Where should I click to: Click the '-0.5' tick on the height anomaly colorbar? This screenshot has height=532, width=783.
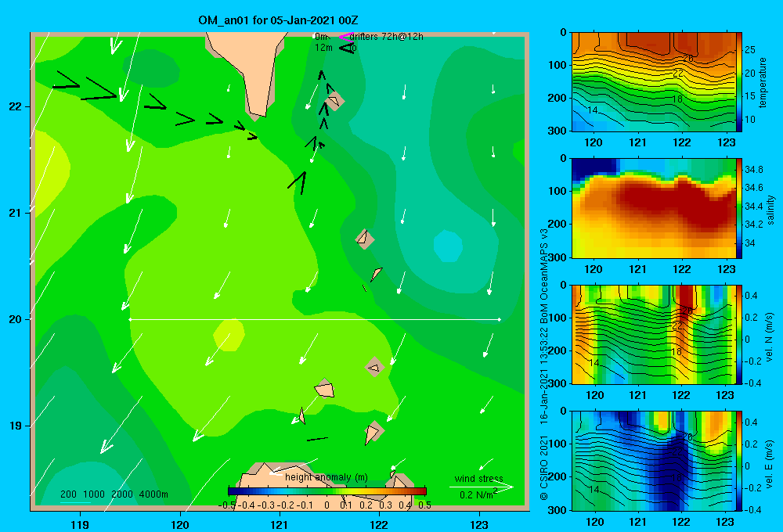click(227, 505)
